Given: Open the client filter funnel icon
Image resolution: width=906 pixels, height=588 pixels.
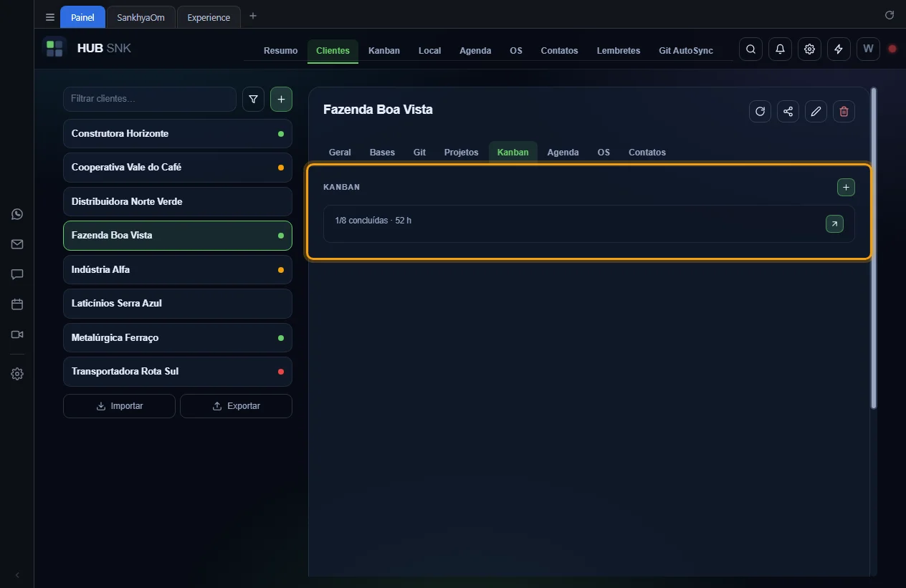Looking at the screenshot, I should pos(253,100).
